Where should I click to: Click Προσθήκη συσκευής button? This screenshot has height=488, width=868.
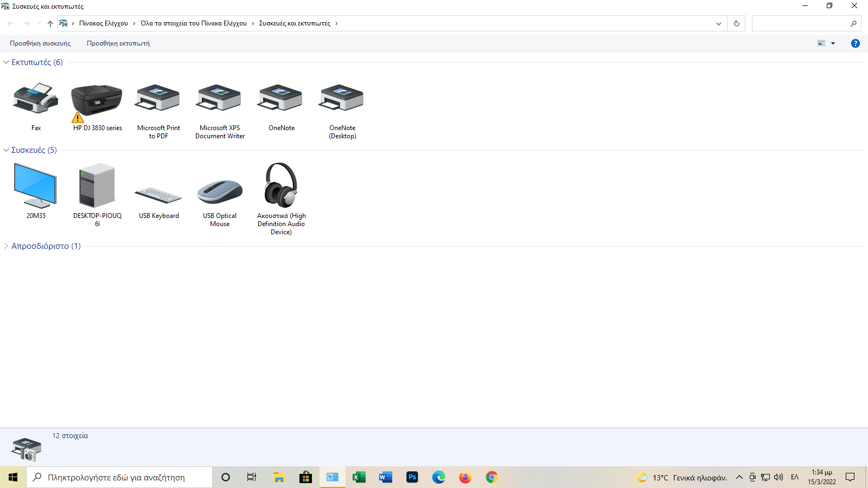[x=40, y=43]
